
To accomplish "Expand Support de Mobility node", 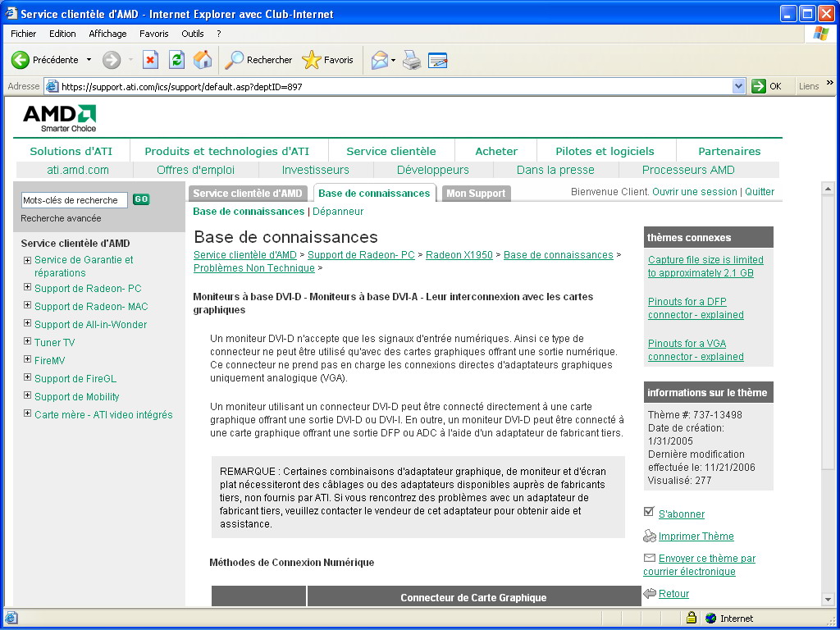I will (27, 395).
